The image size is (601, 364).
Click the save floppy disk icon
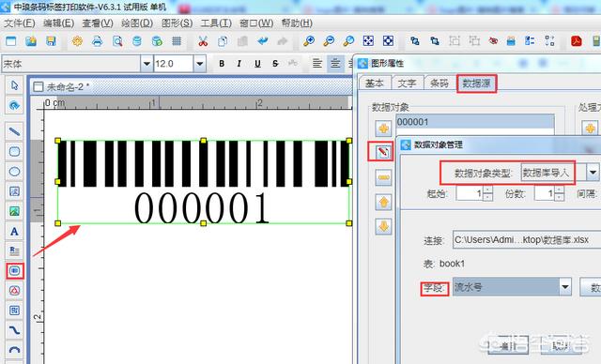pos(51,41)
